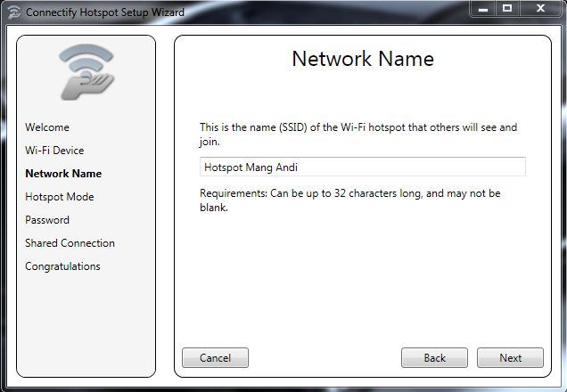This screenshot has height=392, width=567.
Task: Close the Connectify wizard window
Action: point(540,9)
